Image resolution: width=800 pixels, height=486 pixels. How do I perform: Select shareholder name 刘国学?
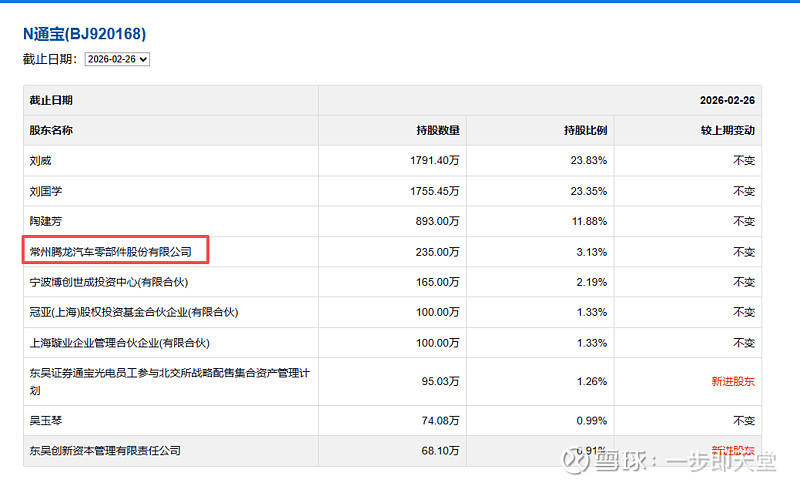pos(45,191)
